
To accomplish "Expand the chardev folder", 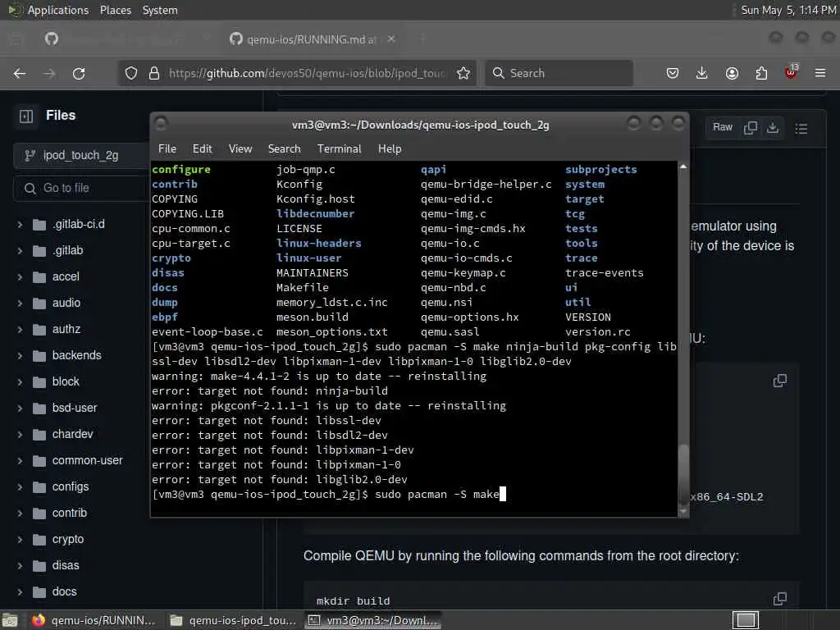I will click(x=20, y=435).
